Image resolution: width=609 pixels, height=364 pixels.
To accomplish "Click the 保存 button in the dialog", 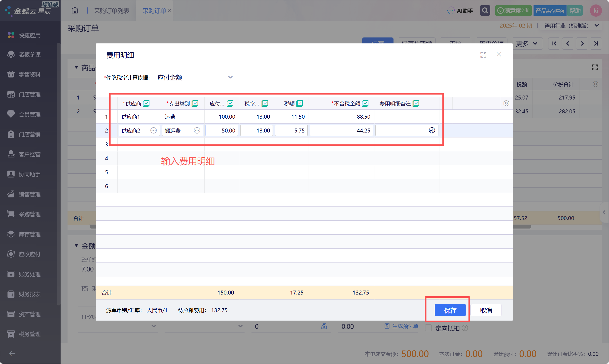I will click(450, 310).
